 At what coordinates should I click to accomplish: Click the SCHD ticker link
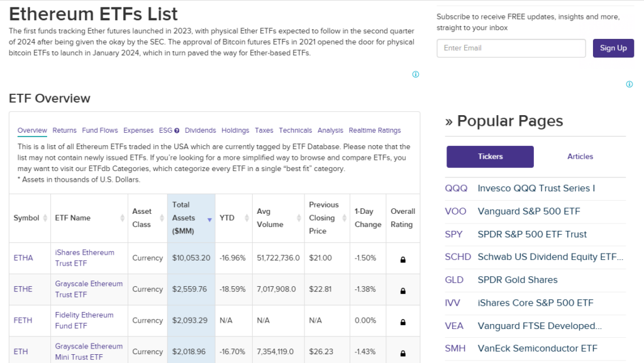458,257
